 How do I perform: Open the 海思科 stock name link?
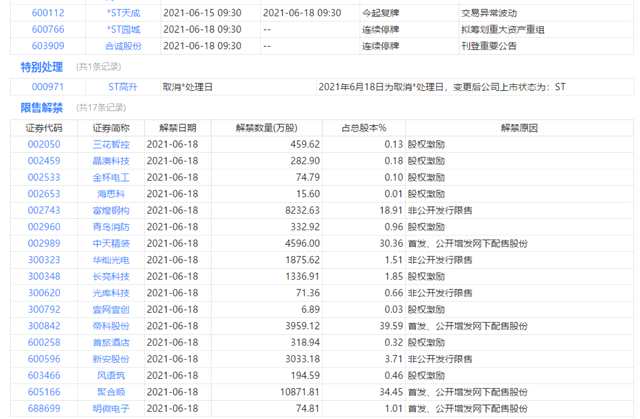coord(111,194)
